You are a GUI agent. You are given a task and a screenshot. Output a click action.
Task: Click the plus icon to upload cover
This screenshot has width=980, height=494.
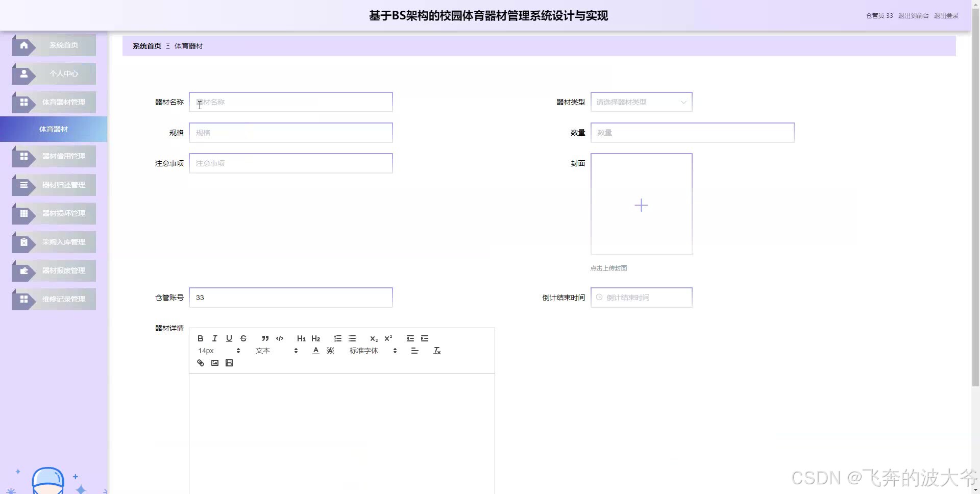click(641, 205)
